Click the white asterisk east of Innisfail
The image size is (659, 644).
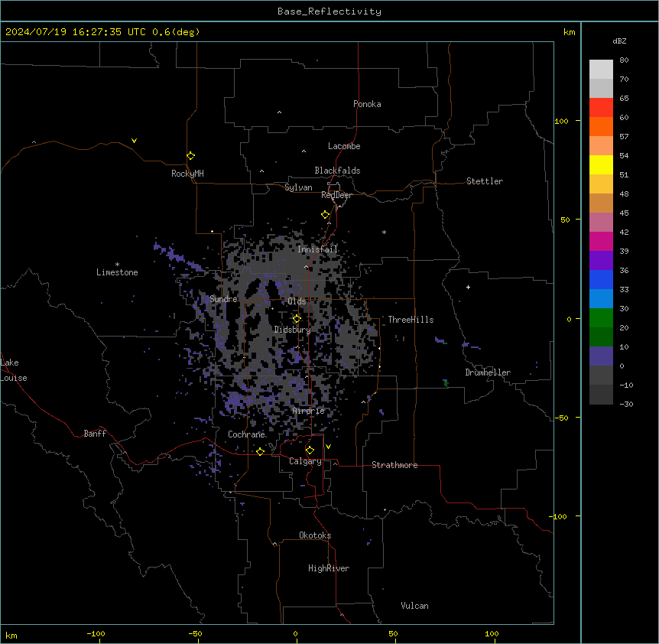(384, 232)
